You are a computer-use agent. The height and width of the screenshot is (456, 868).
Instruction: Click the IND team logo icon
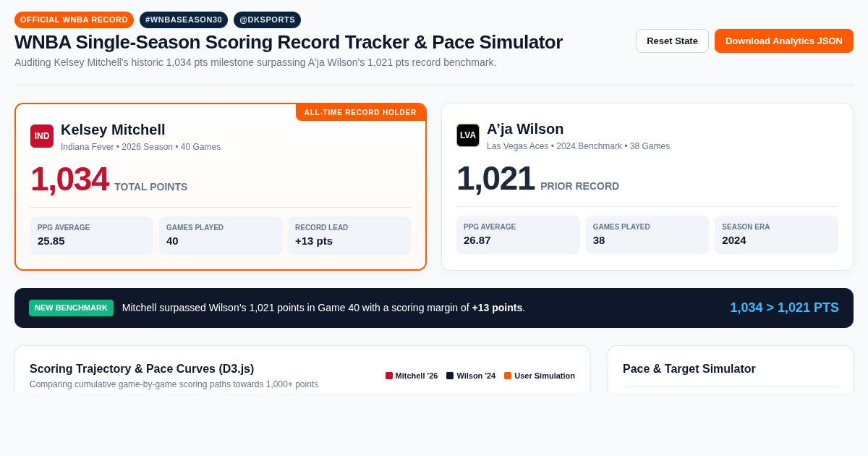click(x=42, y=136)
